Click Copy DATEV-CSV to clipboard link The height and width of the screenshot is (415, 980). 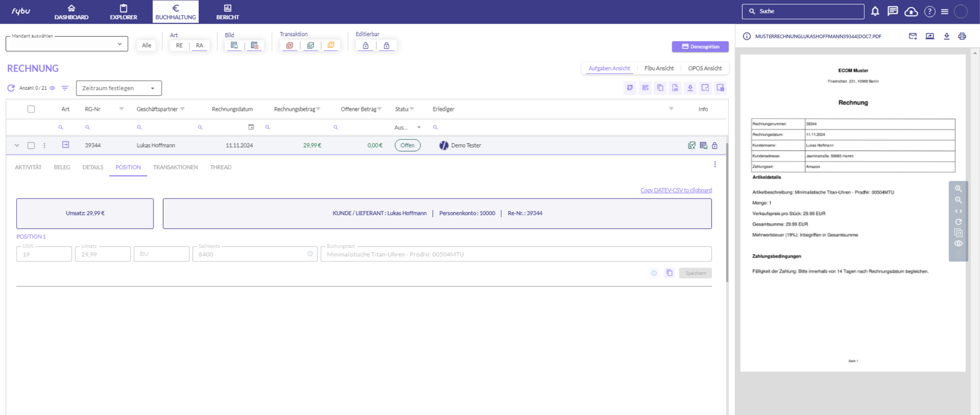point(676,190)
